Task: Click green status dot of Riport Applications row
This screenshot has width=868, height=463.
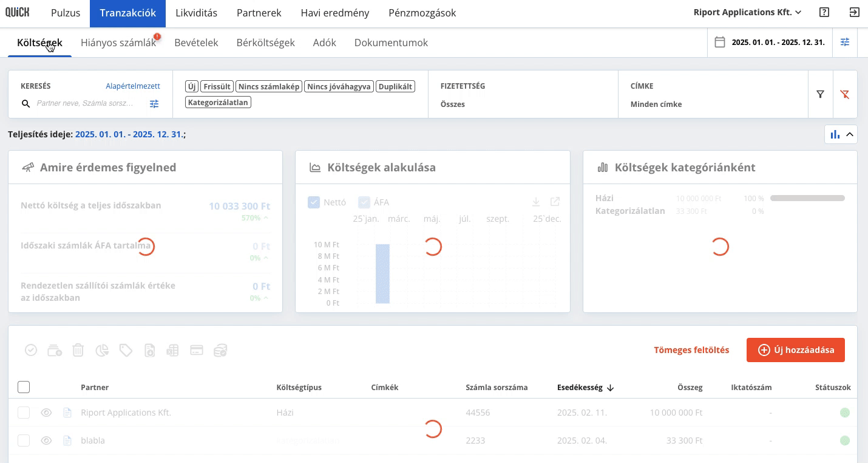Action: pos(844,413)
